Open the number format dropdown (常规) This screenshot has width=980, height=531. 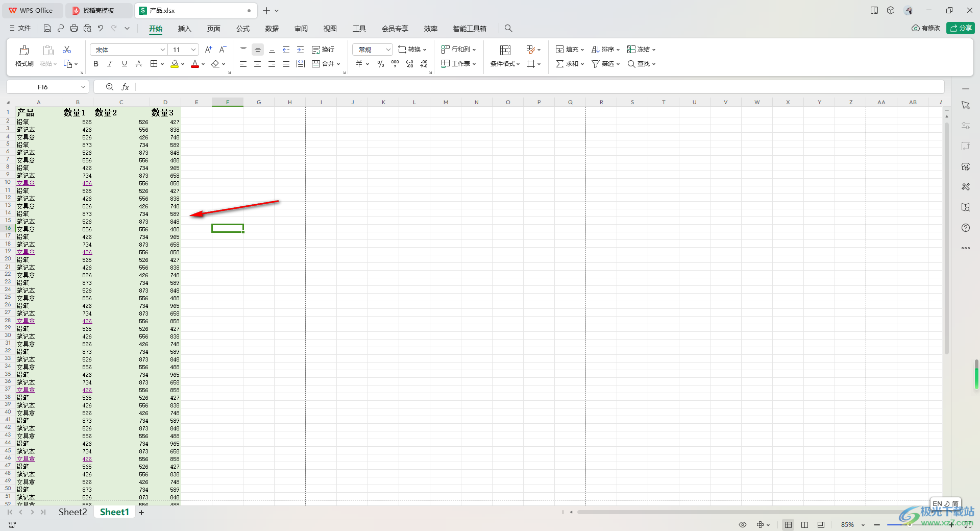(388, 50)
